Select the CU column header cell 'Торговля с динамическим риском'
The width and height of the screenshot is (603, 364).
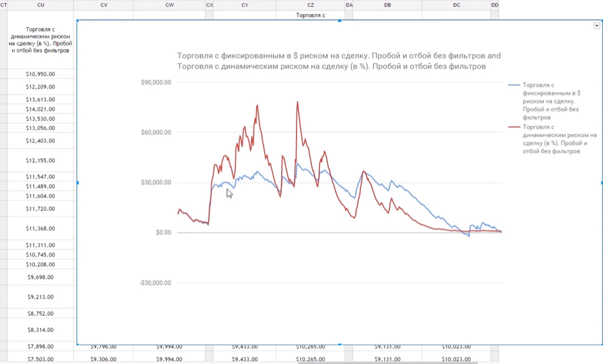point(40,39)
